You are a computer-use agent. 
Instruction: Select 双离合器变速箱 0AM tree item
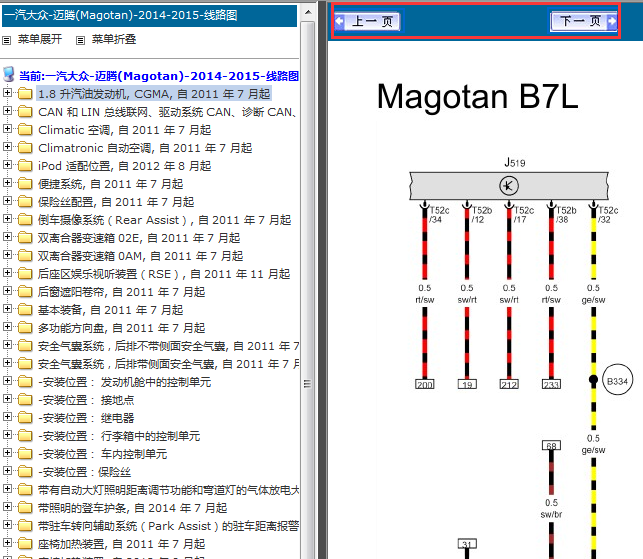141,256
